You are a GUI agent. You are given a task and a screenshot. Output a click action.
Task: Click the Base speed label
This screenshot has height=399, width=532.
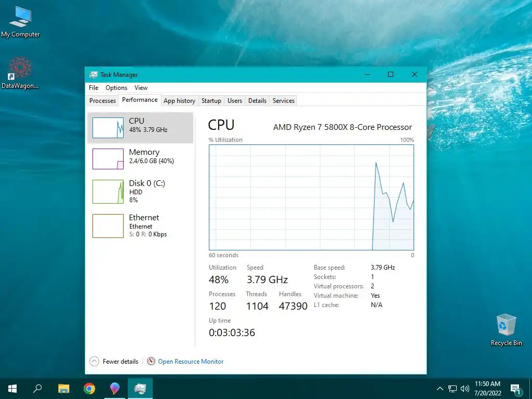(x=329, y=268)
